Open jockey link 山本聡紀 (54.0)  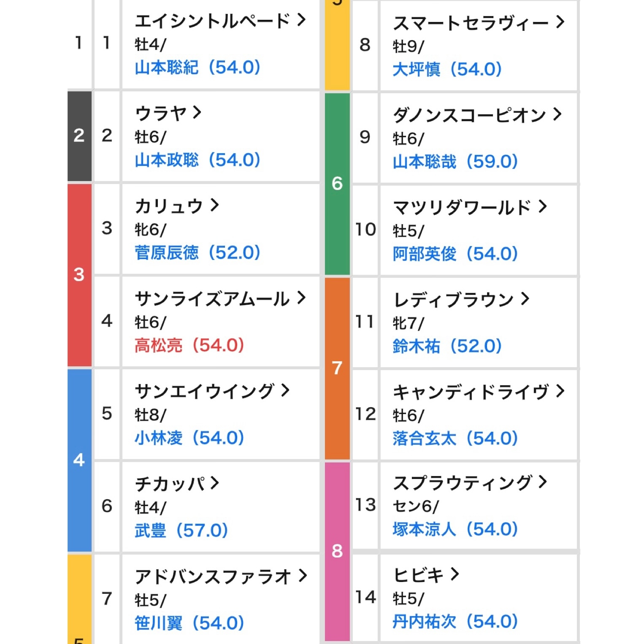click(198, 68)
